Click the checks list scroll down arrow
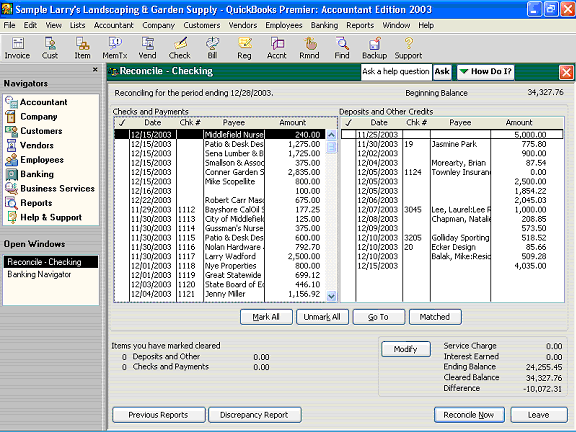Image resolution: width=576 pixels, height=432 pixels. pos(331,296)
